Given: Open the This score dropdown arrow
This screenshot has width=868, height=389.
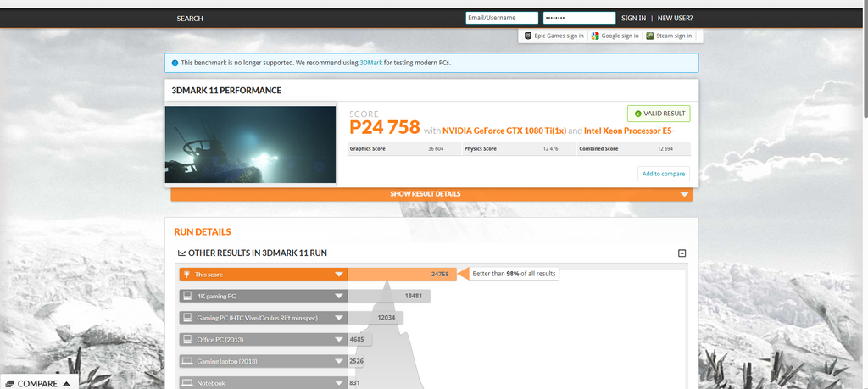Looking at the screenshot, I should pyautogui.click(x=339, y=275).
